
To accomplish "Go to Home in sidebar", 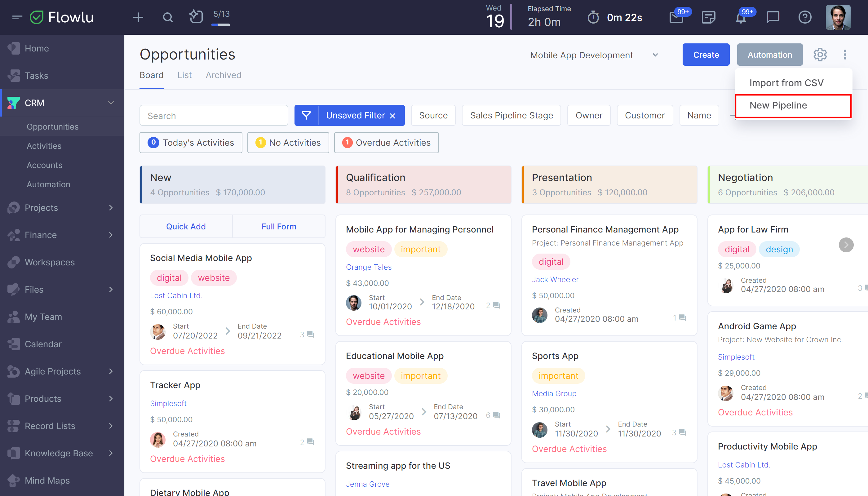I will pos(62,48).
